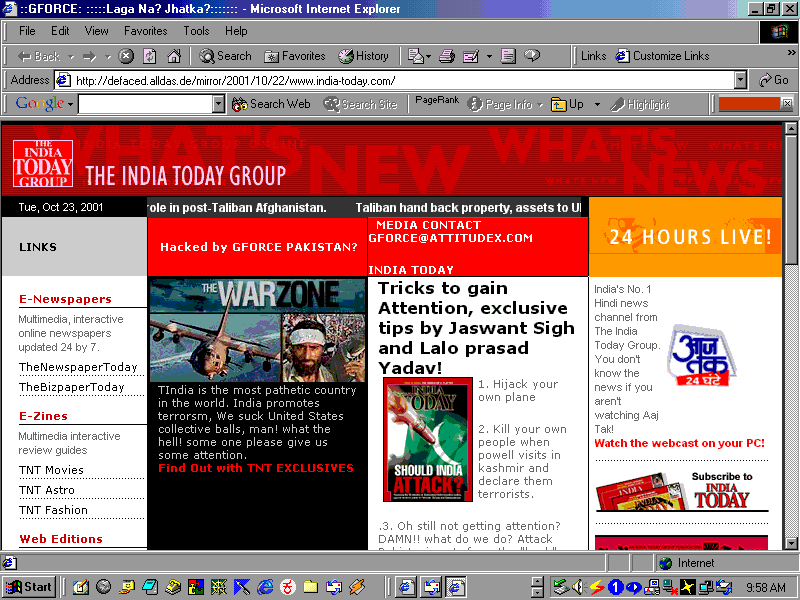
Task: Open dropdown arrow next to Up button
Action: point(597,105)
